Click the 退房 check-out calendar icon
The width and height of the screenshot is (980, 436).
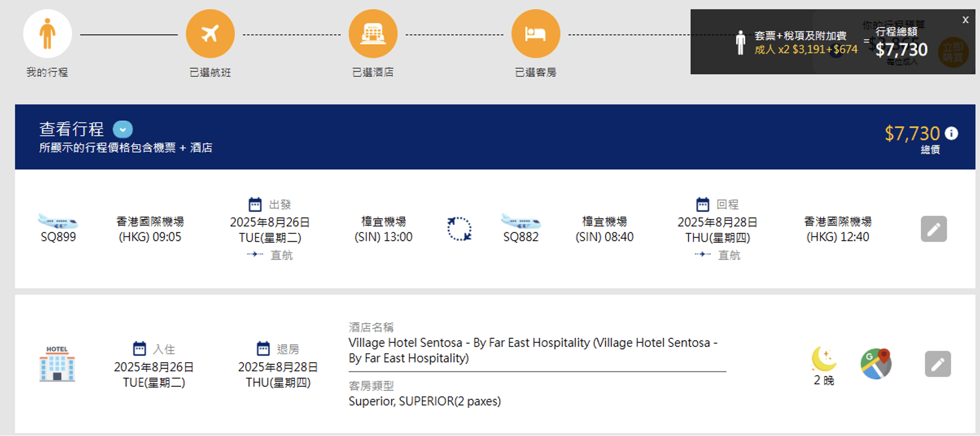(263, 349)
